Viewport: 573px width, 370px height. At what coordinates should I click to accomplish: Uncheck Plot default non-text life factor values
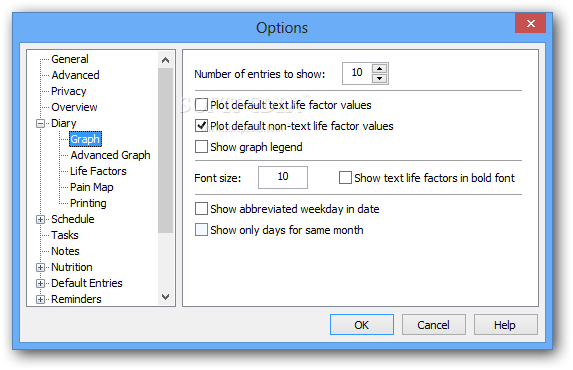click(x=201, y=126)
